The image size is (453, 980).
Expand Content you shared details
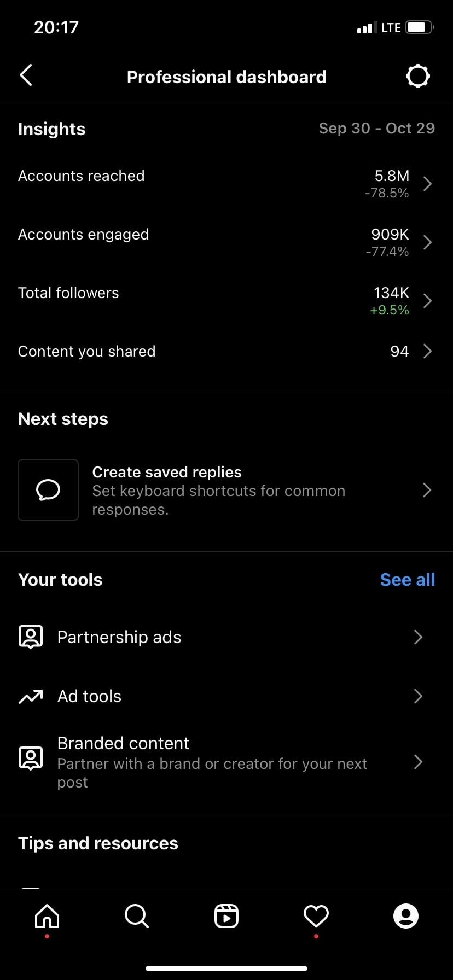pyautogui.click(x=428, y=351)
